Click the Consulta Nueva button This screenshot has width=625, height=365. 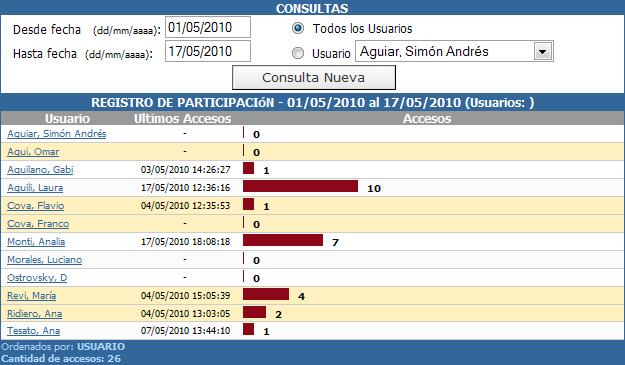[314, 77]
